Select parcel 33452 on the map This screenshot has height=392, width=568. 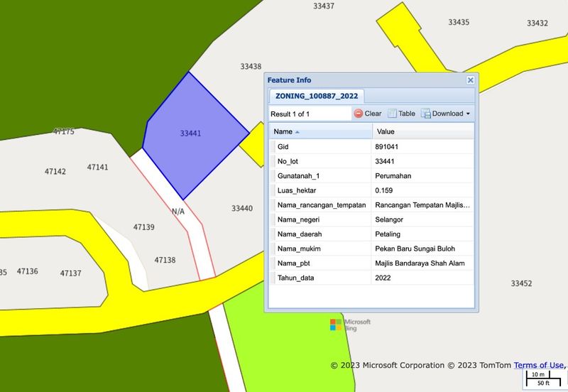point(521,283)
